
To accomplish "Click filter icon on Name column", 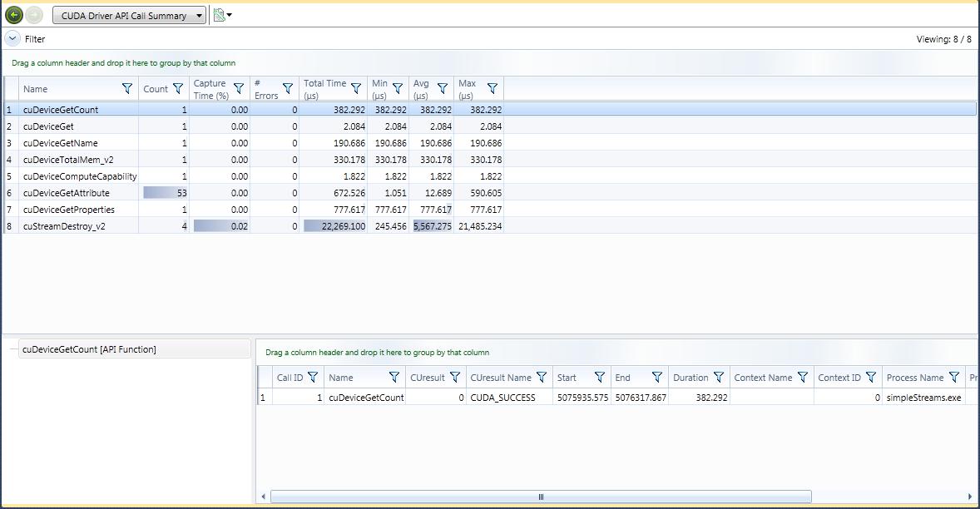I will [127, 89].
